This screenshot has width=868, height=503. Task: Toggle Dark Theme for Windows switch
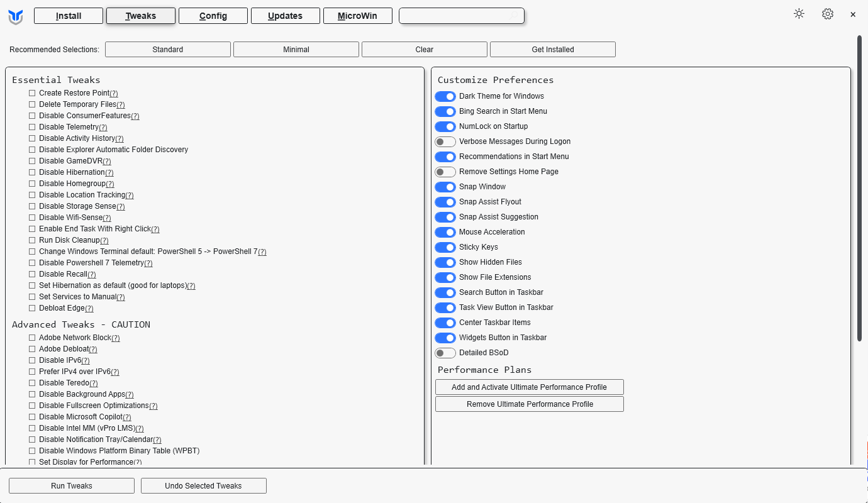click(x=445, y=96)
